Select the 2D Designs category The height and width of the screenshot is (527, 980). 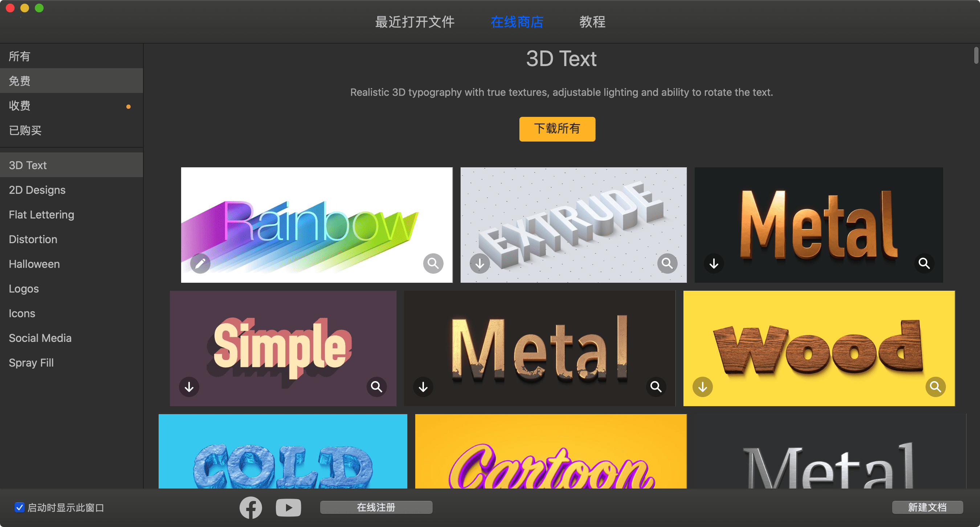click(72, 189)
